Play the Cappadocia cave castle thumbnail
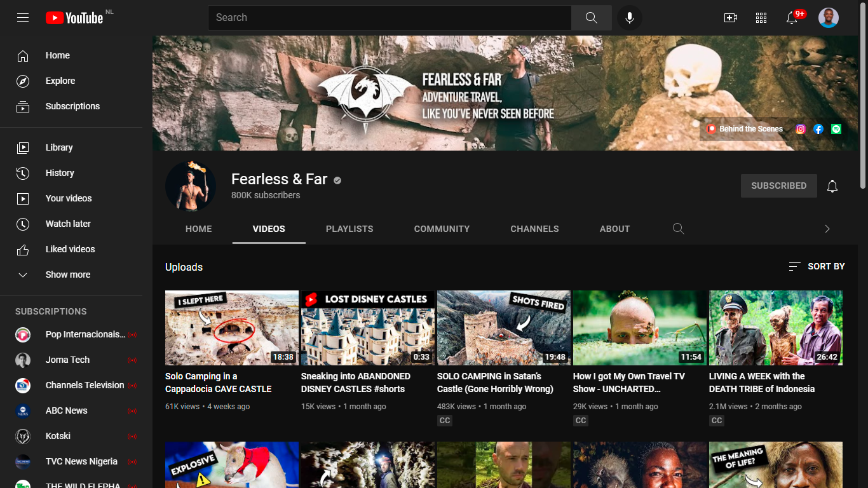 pyautogui.click(x=232, y=328)
